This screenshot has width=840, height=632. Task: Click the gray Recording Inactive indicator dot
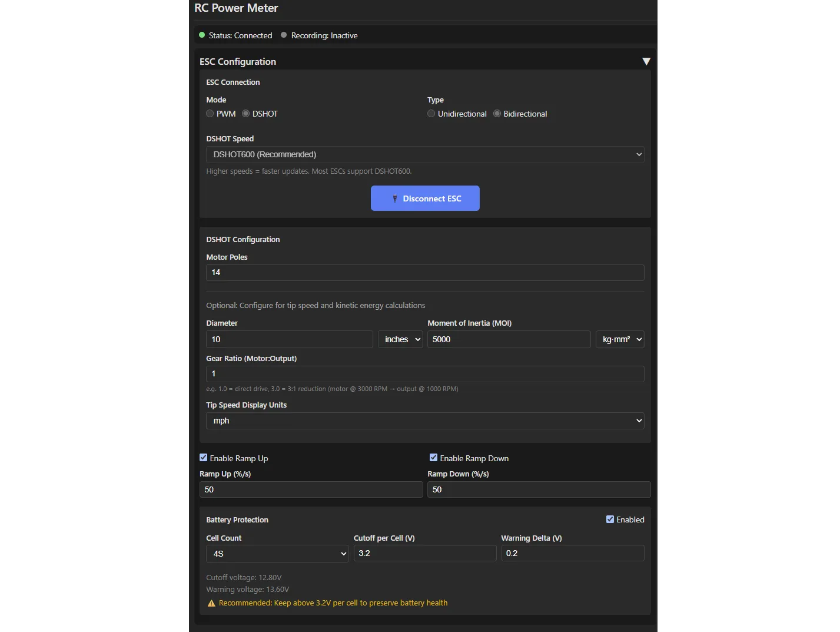284,35
